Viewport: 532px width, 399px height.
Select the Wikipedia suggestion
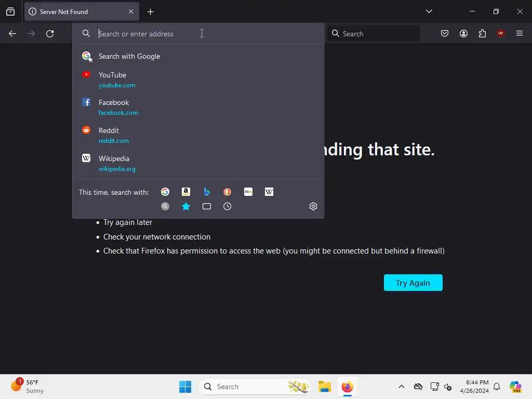[198, 164]
